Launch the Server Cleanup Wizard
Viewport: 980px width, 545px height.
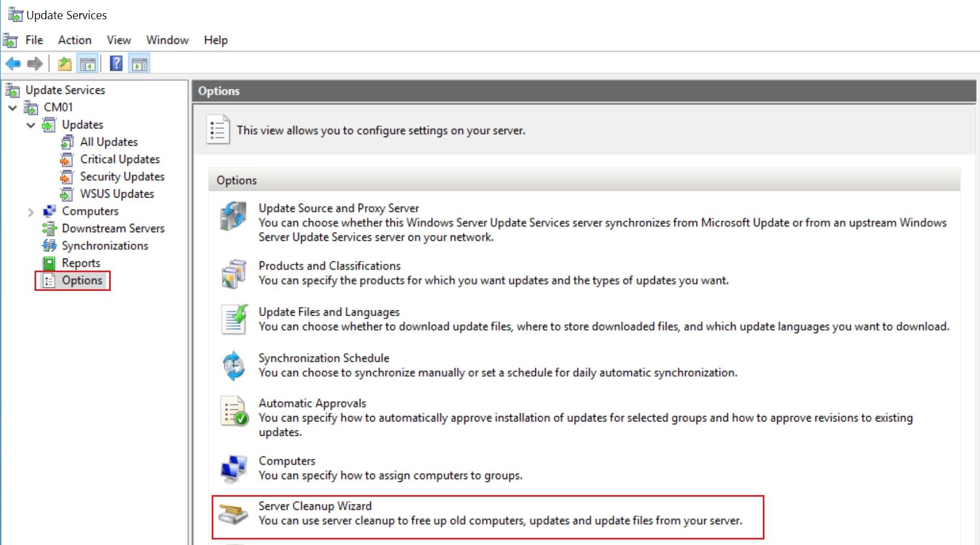[315, 506]
